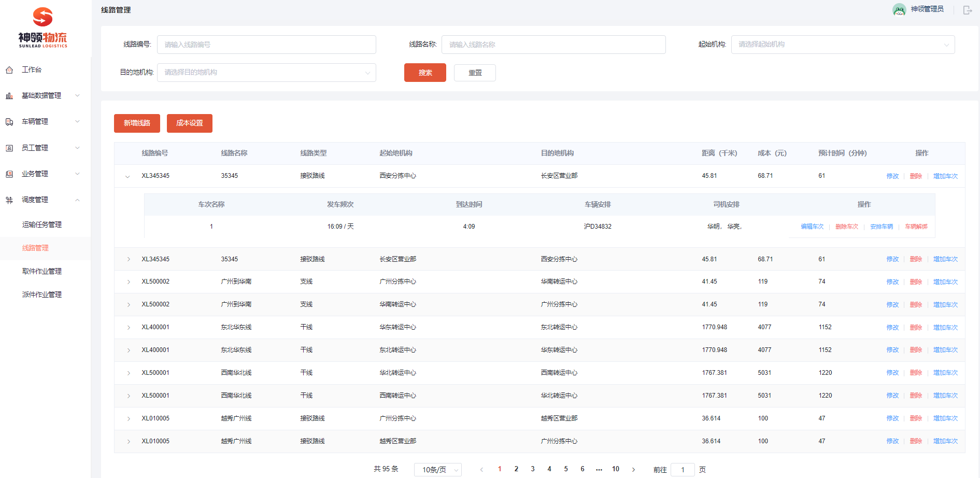Click the 线路编号 input field
This screenshot has height=478, width=980.
[266, 45]
